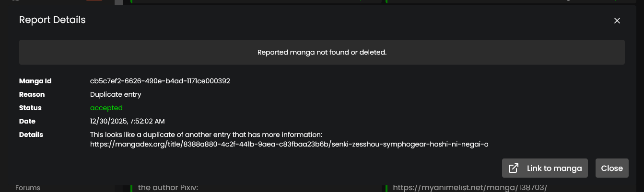
Task: Click the Details field label
Action: (x=31, y=135)
